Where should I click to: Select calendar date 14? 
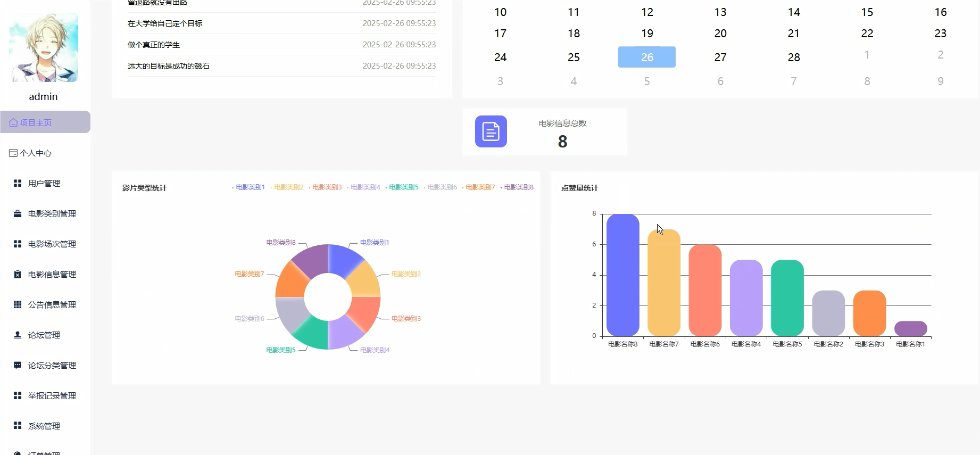(794, 12)
